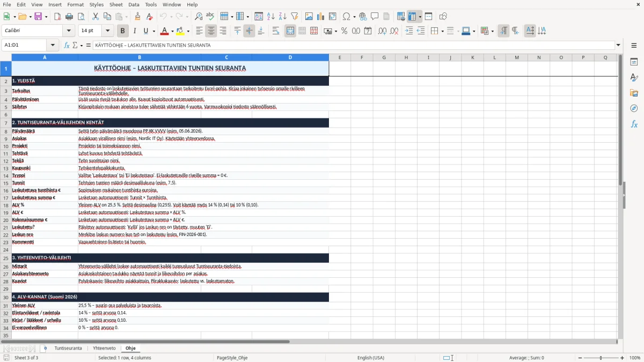Open Font Size dropdown arrow

coord(108,31)
